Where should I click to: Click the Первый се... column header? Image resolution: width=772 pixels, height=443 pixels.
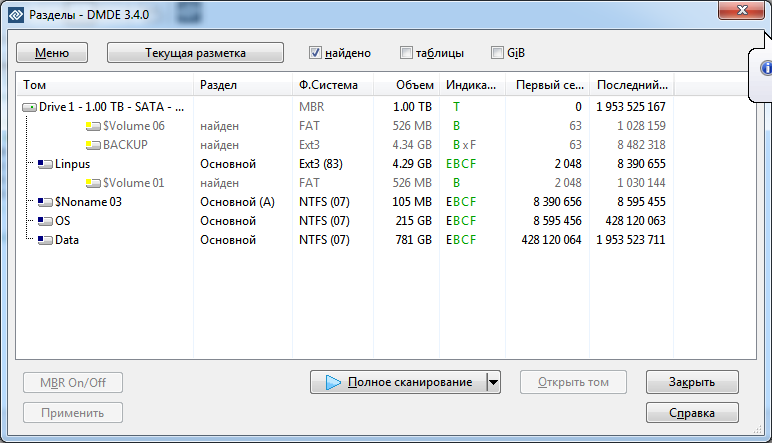[x=549, y=85]
